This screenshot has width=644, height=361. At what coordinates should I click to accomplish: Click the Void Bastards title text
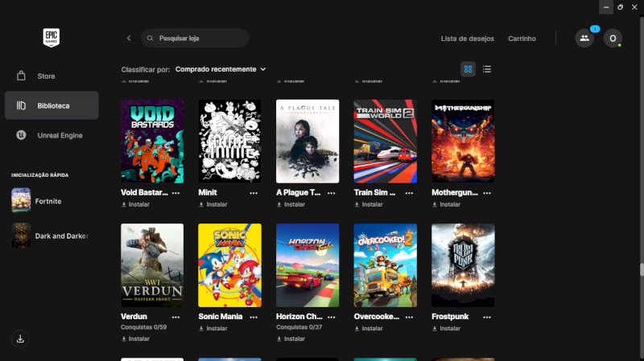144,192
